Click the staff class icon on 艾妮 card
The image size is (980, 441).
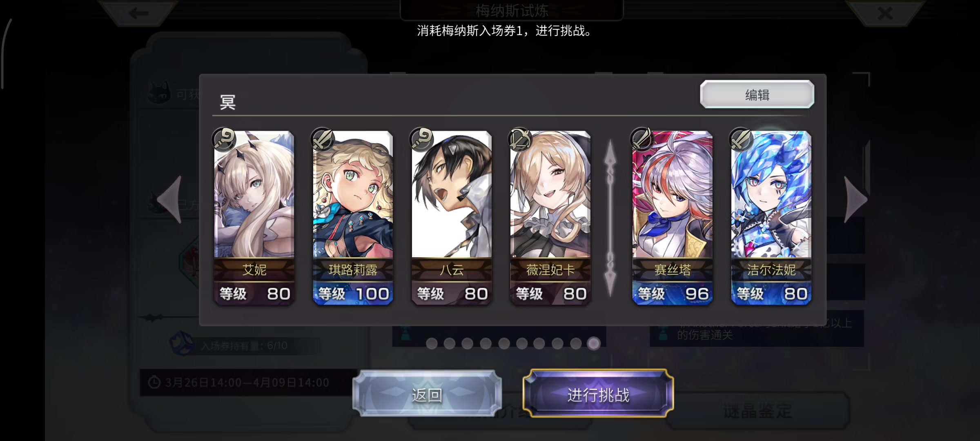click(x=224, y=139)
